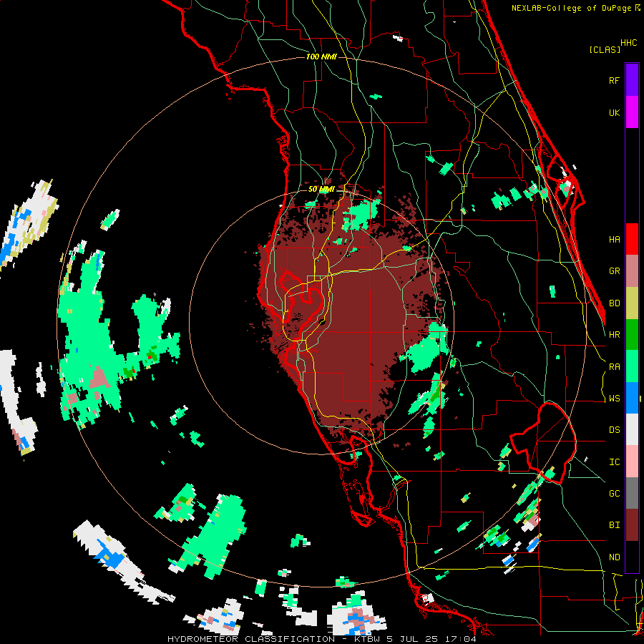Click the 'DS' legend label text

pyautogui.click(x=614, y=430)
